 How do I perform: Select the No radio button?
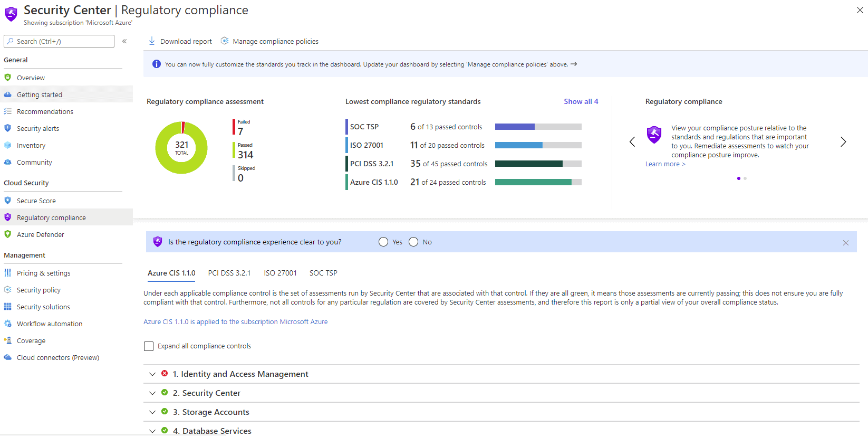[413, 242]
